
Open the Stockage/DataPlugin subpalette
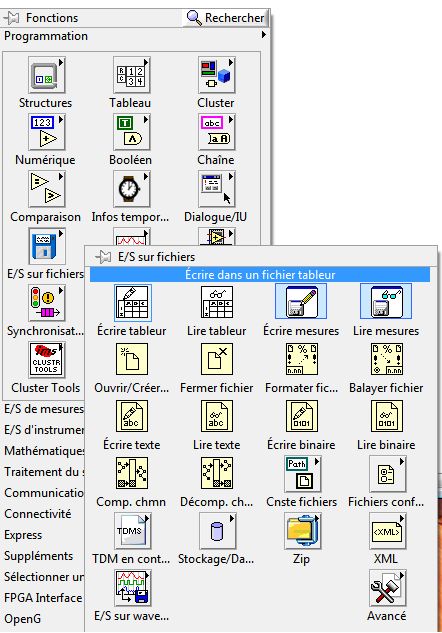coord(218,531)
